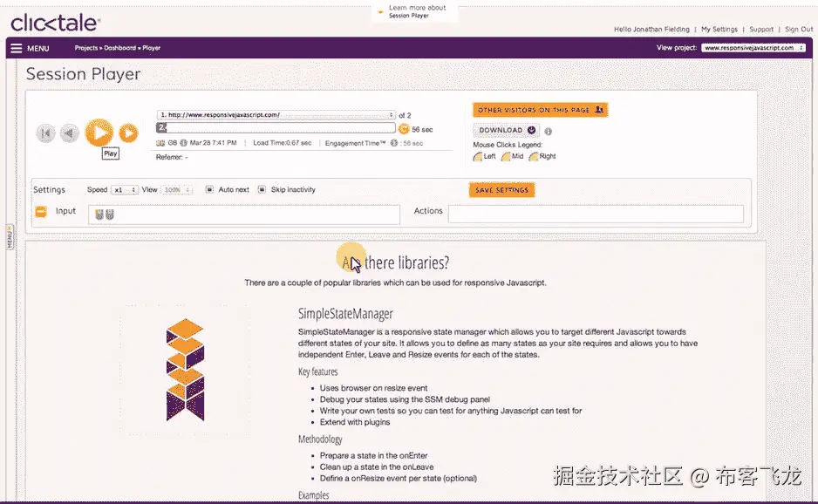Click the grey step-back playback button

(69, 133)
